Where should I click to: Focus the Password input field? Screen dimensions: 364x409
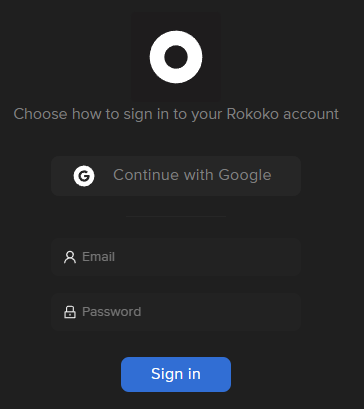pyautogui.click(x=176, y=312)
